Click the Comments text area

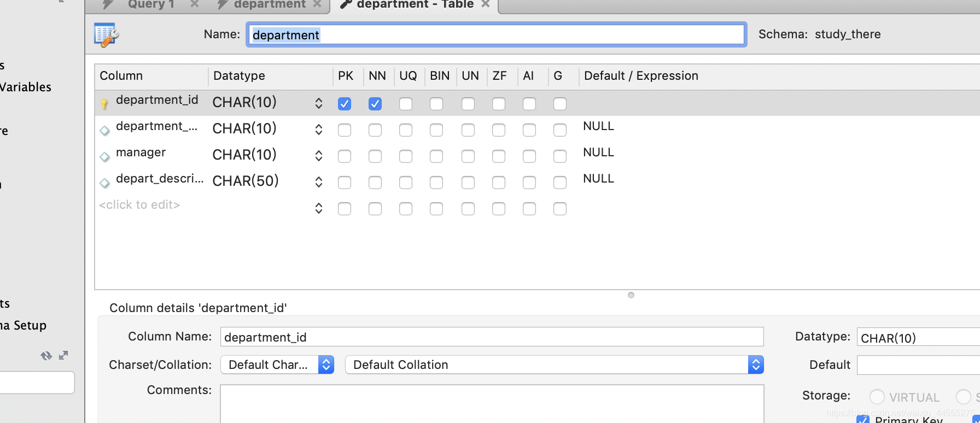click(x=492, y=404)
